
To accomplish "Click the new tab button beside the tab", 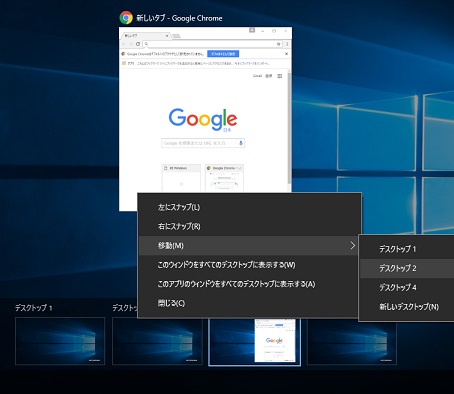I will point(176,36).
